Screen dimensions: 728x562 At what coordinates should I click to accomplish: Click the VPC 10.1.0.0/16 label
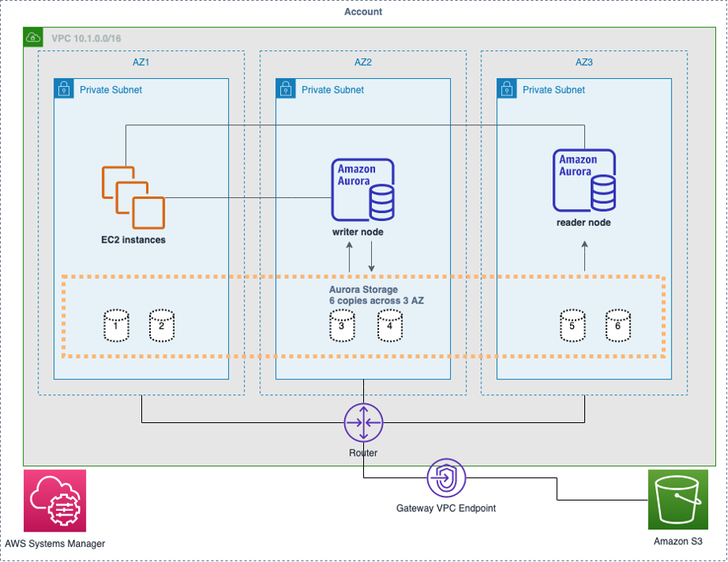(86, 38)
